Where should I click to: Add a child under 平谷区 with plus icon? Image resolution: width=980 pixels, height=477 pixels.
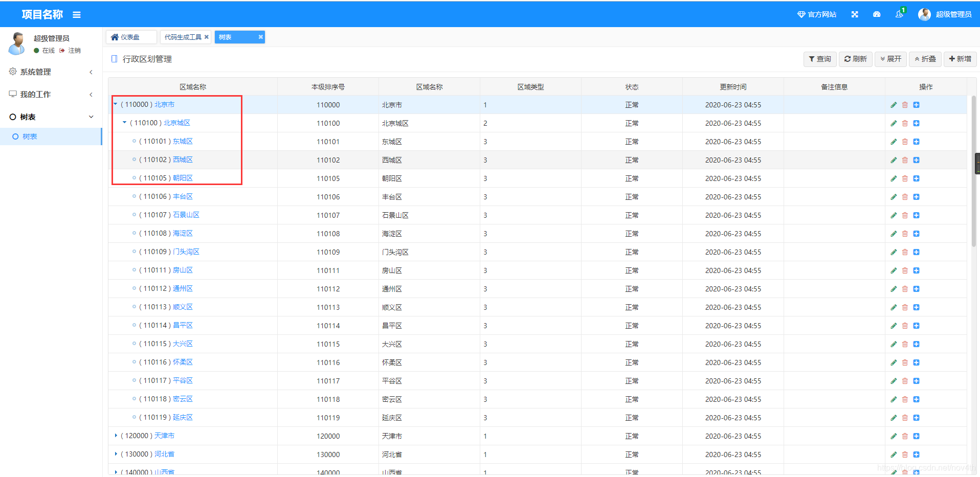click(x=916, y=381)
